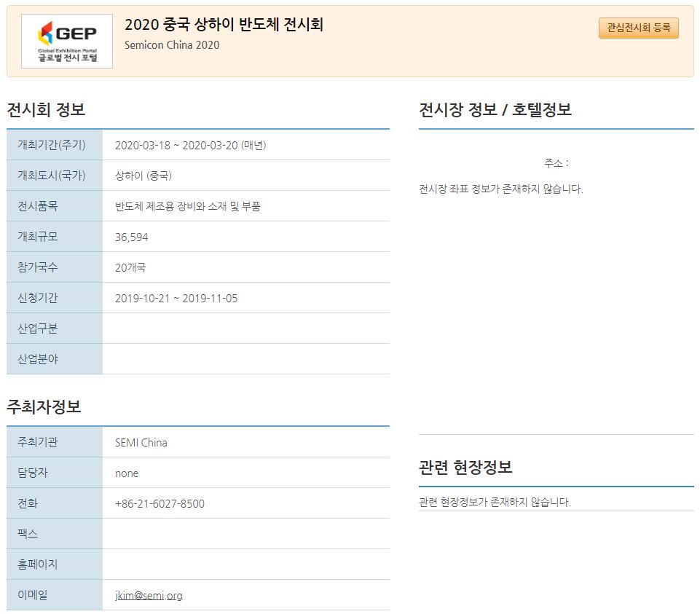Viewport: 700px width, 614px height.
Task: Select the contact value none
Action: click(x=127, y=473)
